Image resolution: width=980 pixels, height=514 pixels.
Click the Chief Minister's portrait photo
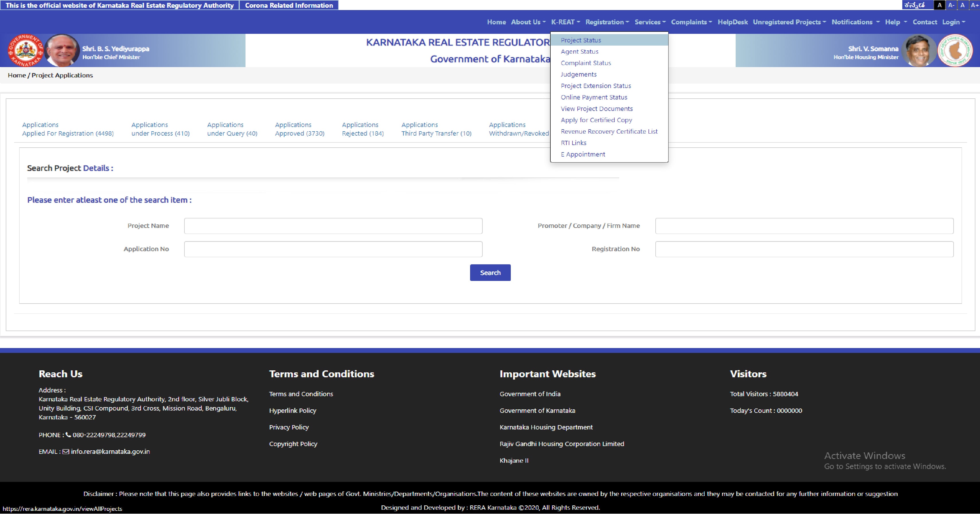[x=62, y=50]
